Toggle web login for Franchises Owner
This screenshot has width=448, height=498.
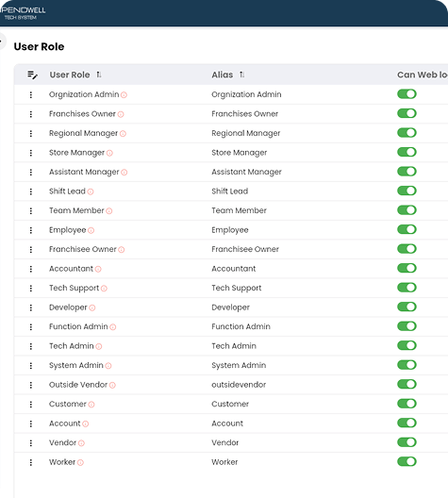click(x=407, y=113)
